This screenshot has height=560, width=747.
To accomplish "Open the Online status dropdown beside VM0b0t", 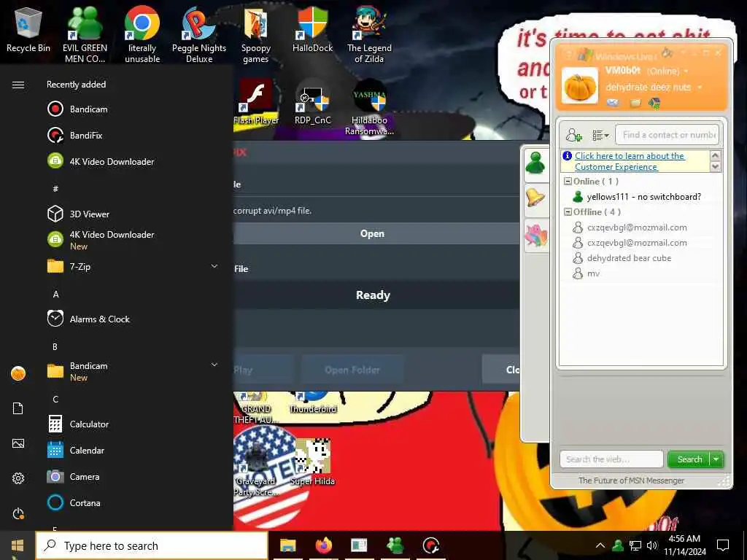I will click(686, 71).
